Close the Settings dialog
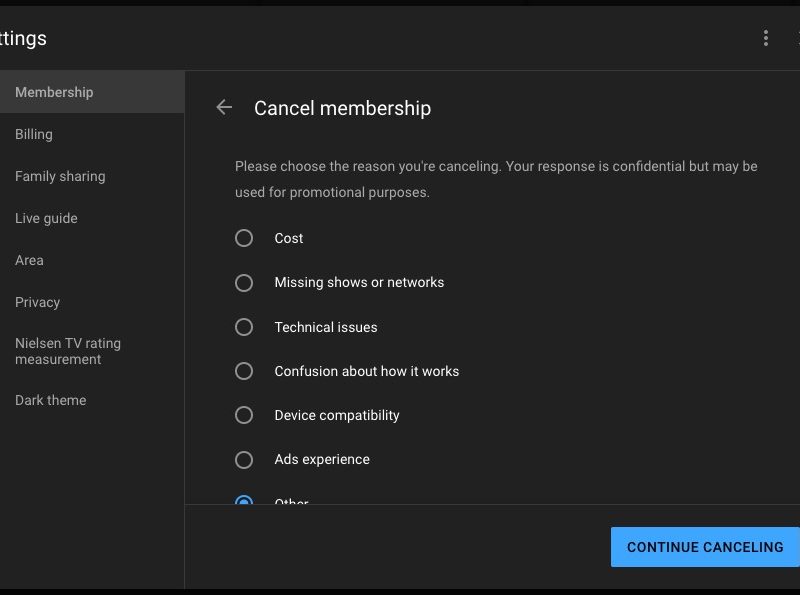This screenshot has width=800, height=595. (796, 38)
